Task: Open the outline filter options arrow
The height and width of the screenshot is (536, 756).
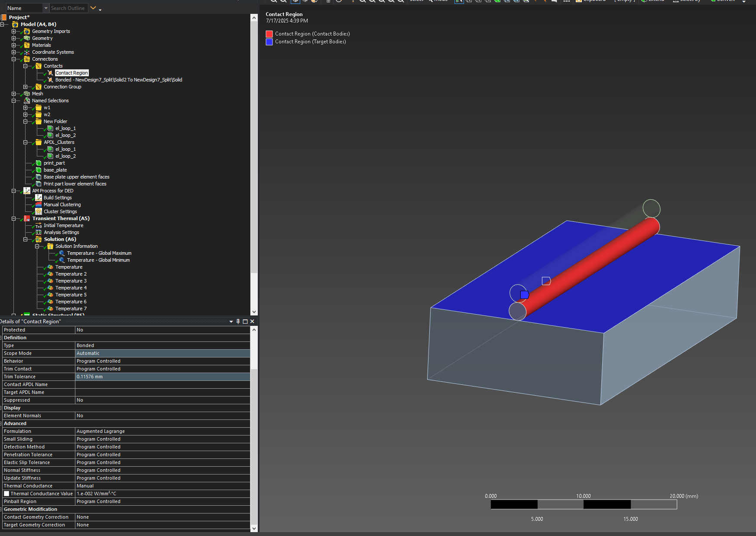Action: (100, 10)
